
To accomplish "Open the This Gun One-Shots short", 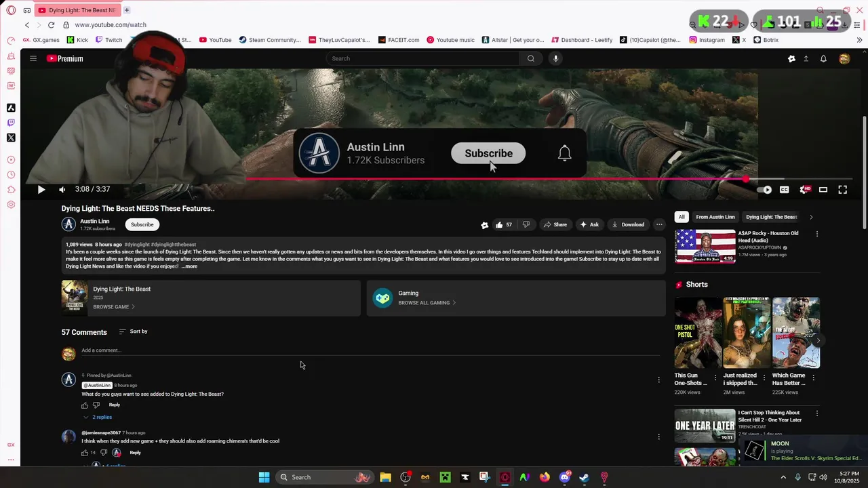I will pyautogui.click(x=698, y=333).
